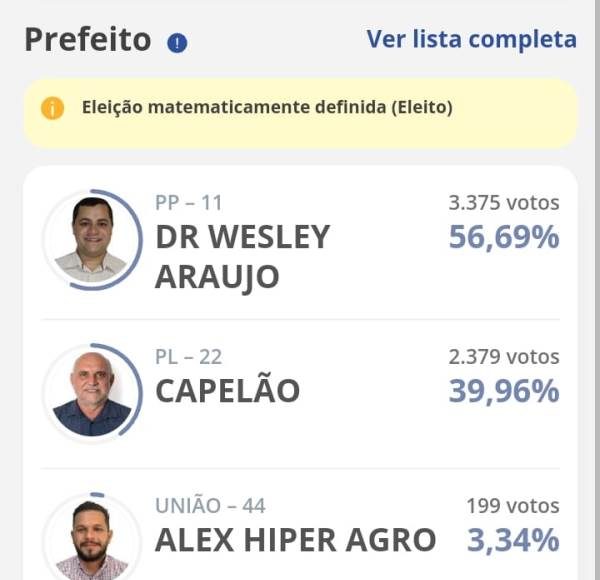Click the 56,69% vote percentage
Image resolution: width=600 pixels, height=580 pixels.
(x=503, y=238)
